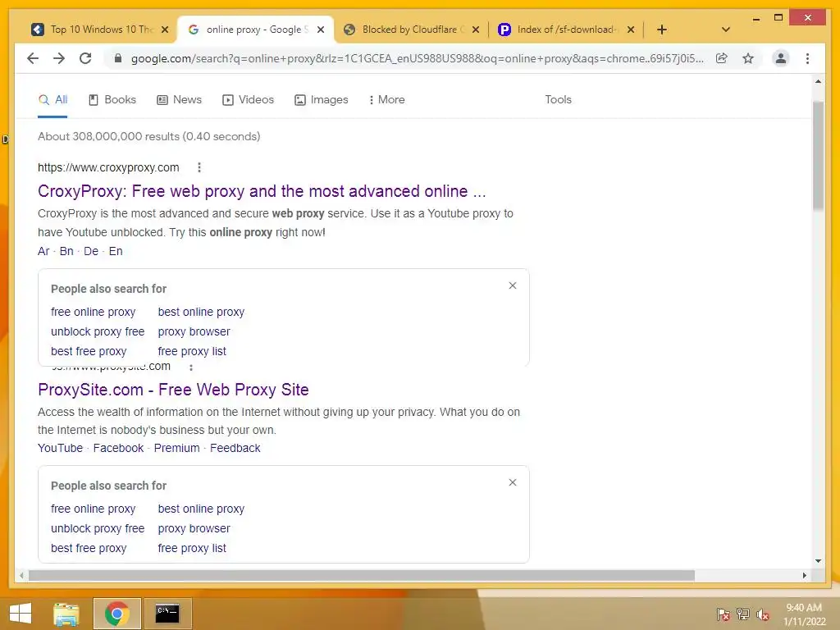Search 'best online proxy' in the first suggestion box

[201, 312]
